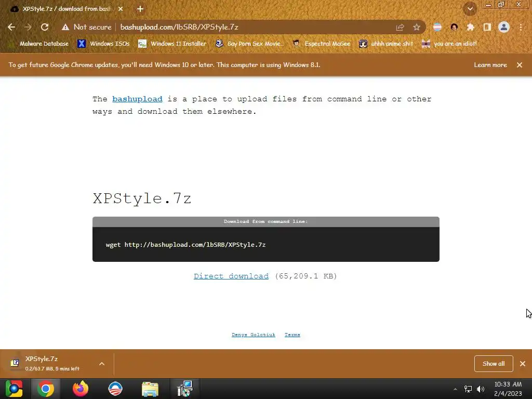Share this page using share icon
This screenshot has height=399, width=532.
(x=400, y=27)
